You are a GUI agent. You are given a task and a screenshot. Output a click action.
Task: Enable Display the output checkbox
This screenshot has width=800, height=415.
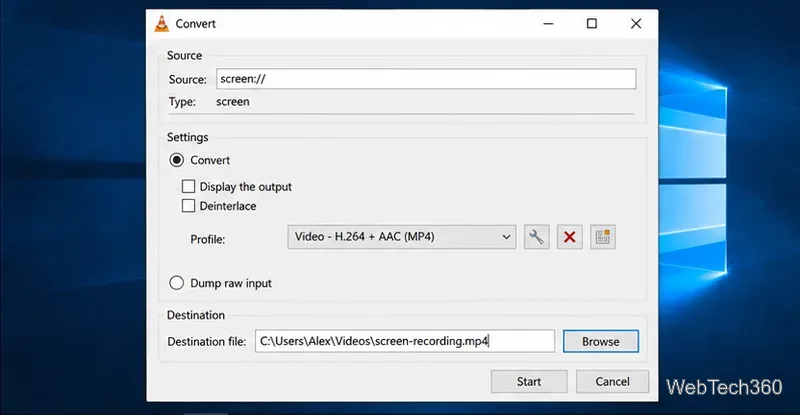tap(188, 186)
